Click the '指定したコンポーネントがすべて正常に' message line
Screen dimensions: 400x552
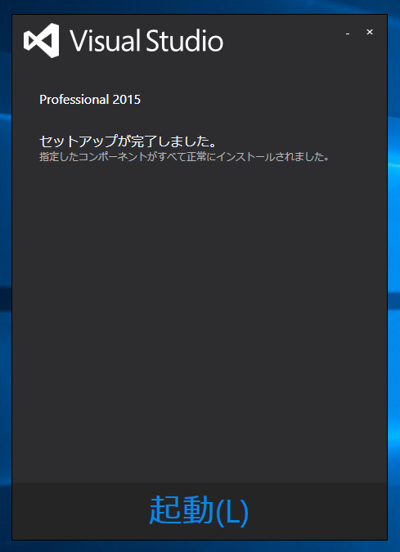coord(185,157)
